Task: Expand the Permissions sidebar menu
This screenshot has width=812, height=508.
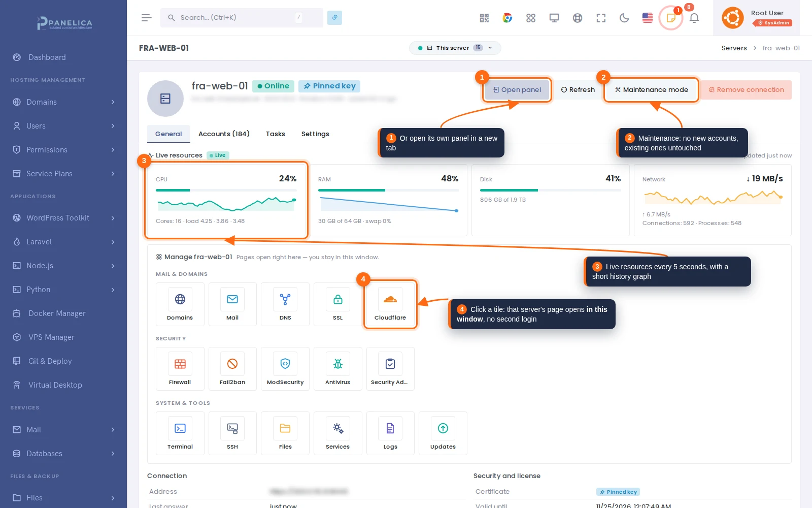Action: [63, 150]
